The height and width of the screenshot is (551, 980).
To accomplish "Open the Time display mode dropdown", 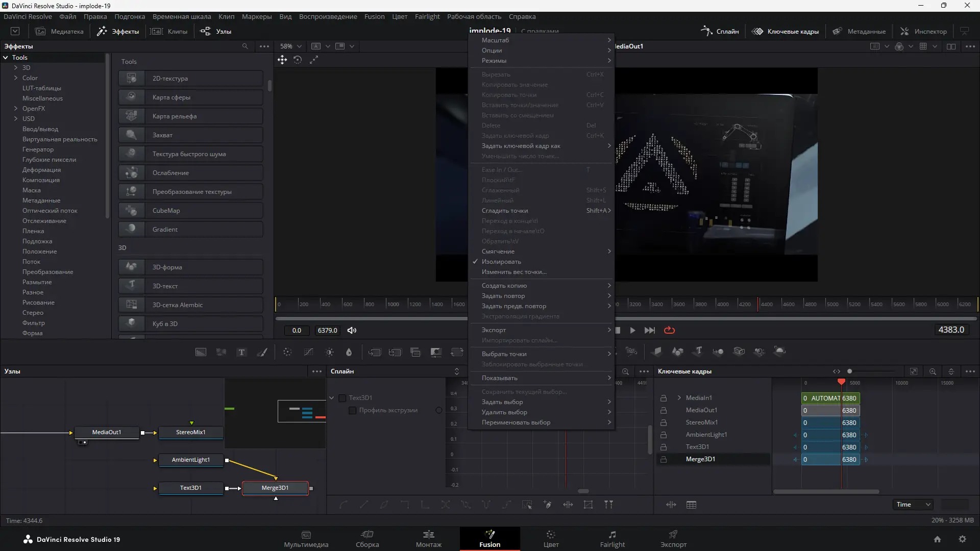I will click(x=913, y=505).
